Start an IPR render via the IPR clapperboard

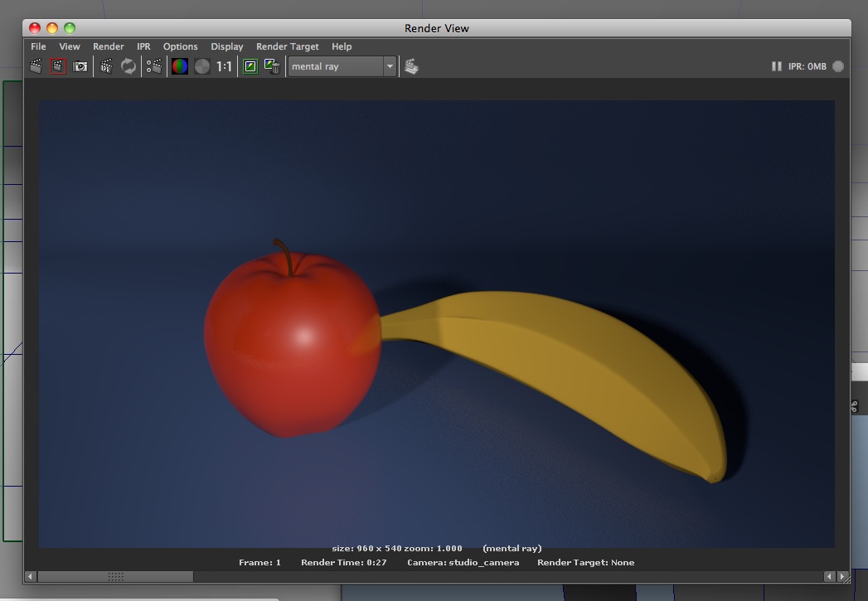point(106,66)
